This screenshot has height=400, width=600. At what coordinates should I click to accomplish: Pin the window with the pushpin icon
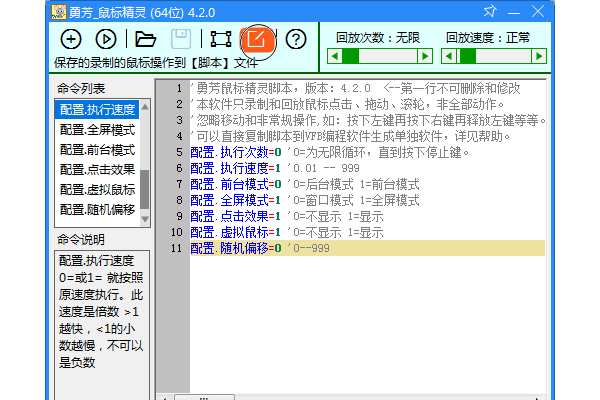pyautogui.click(x=490, y=11)
